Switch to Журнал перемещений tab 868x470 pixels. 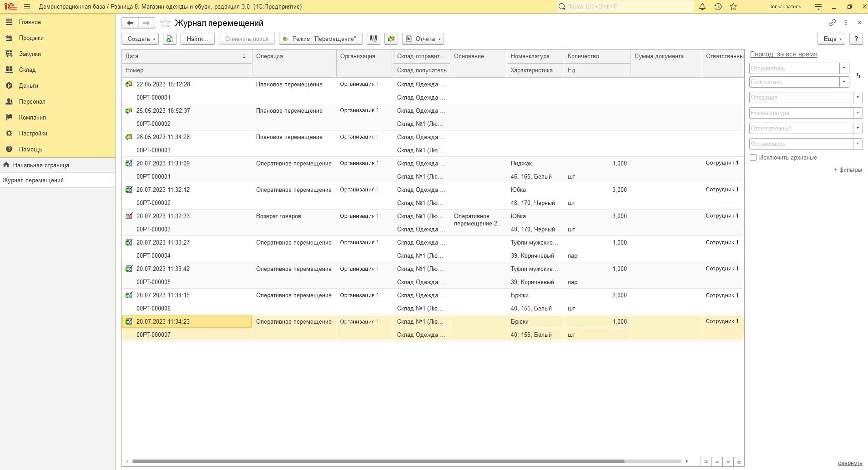(x=58, y=180)
